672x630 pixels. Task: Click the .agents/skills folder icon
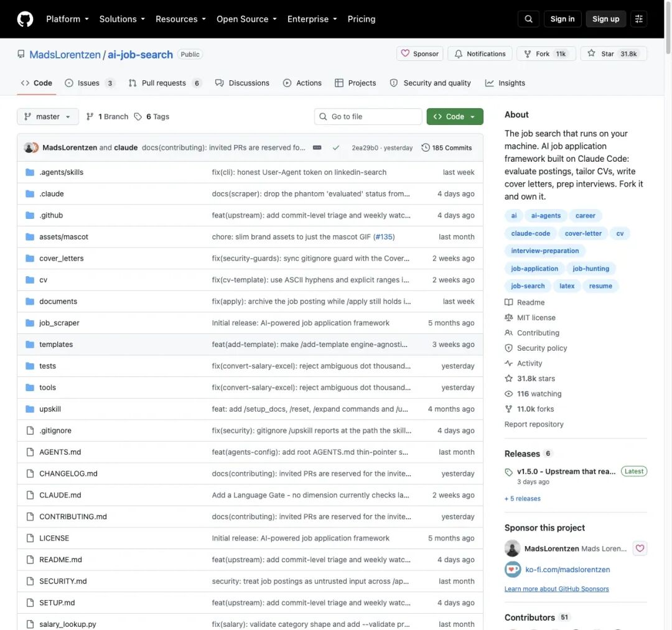pos(30,172)
